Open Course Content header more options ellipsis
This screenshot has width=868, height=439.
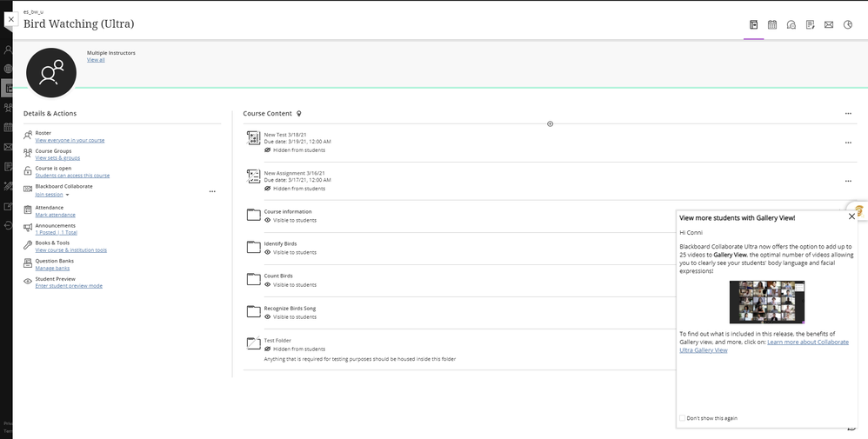click(848, 114)
